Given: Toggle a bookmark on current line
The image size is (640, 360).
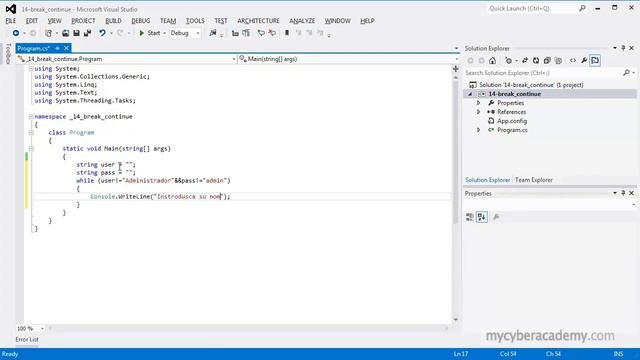Looking at the screenshot, I should [287, 33].
